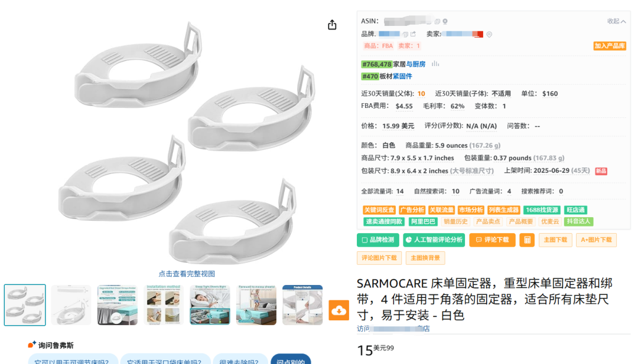
Task: Click the share icon above product image
Action: (332, 25)
